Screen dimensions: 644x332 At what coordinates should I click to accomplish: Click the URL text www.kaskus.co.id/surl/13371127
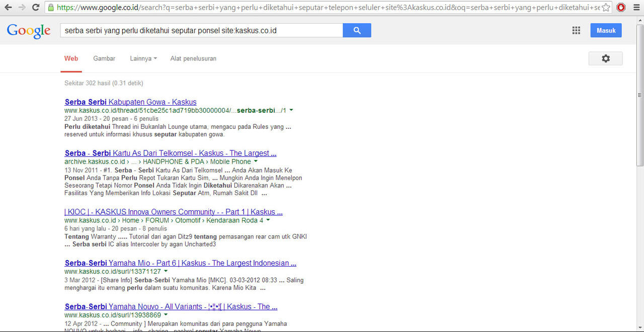click(113, 272)
